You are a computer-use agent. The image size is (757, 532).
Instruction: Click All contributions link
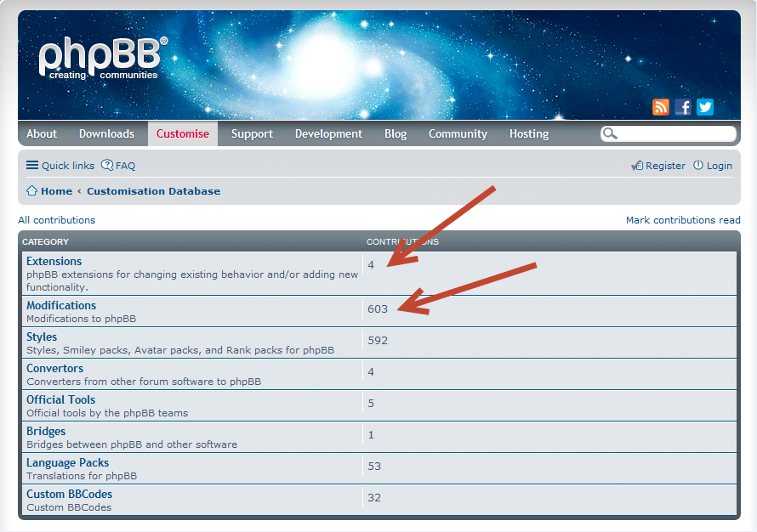coord(56,220)
